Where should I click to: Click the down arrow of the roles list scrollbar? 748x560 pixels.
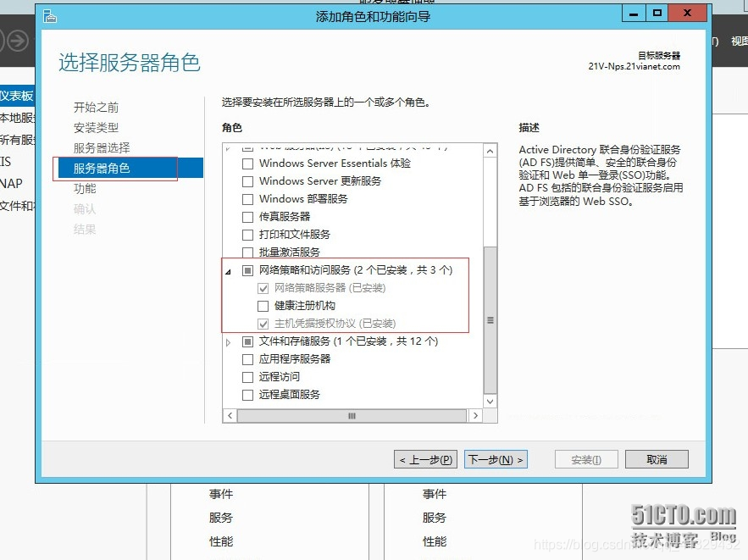pos(490,402)
